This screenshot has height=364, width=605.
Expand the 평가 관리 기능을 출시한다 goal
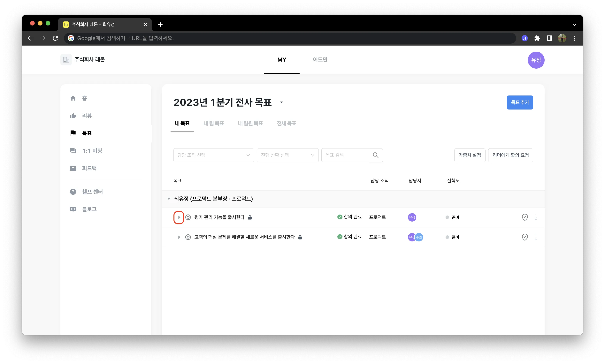pyautogui.click(x=179, y=217)
